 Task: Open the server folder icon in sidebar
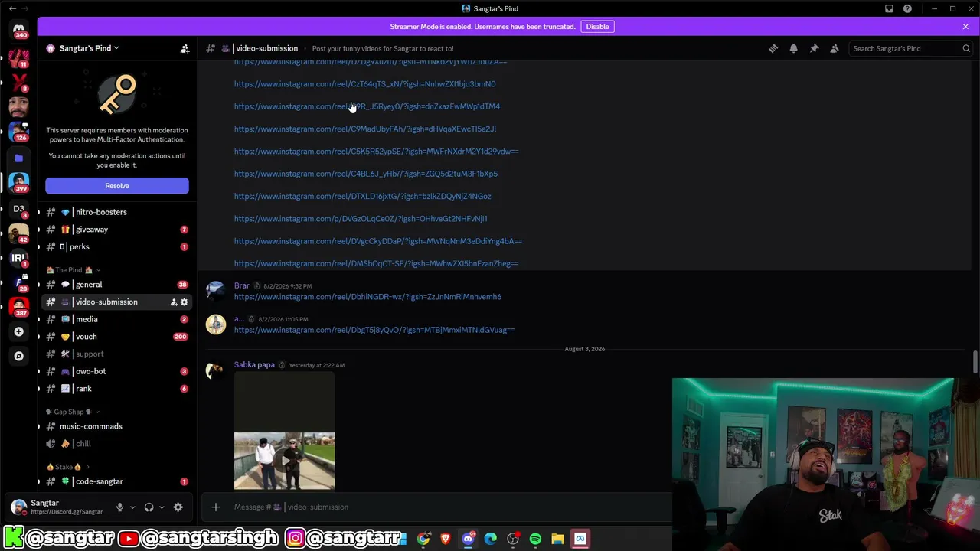click(19, 158)
